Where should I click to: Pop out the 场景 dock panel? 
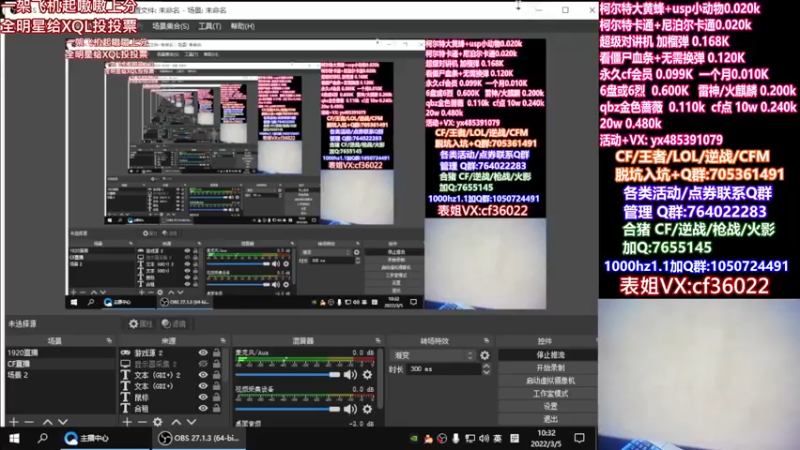pos(109,340)
